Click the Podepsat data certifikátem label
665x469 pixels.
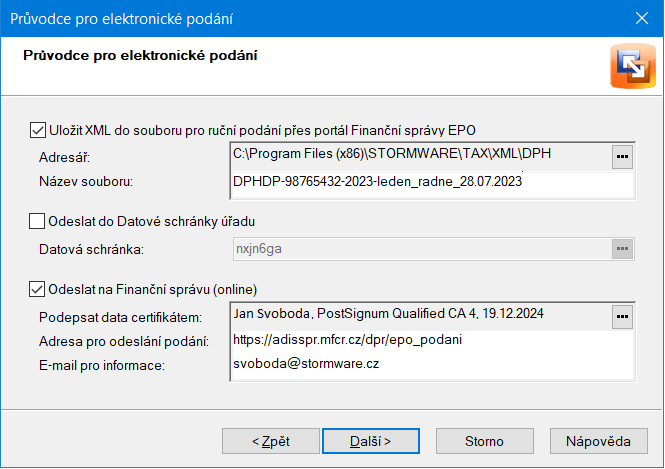(120, 317)
